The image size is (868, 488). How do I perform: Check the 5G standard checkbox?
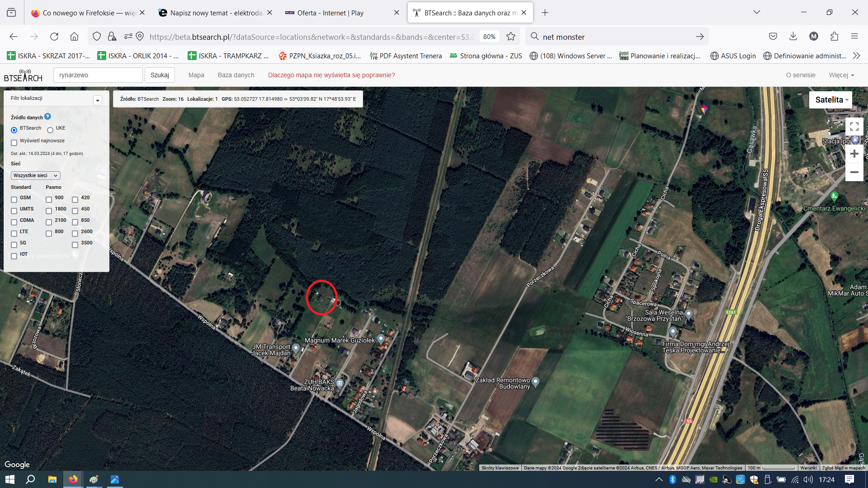tap(14, 245)
